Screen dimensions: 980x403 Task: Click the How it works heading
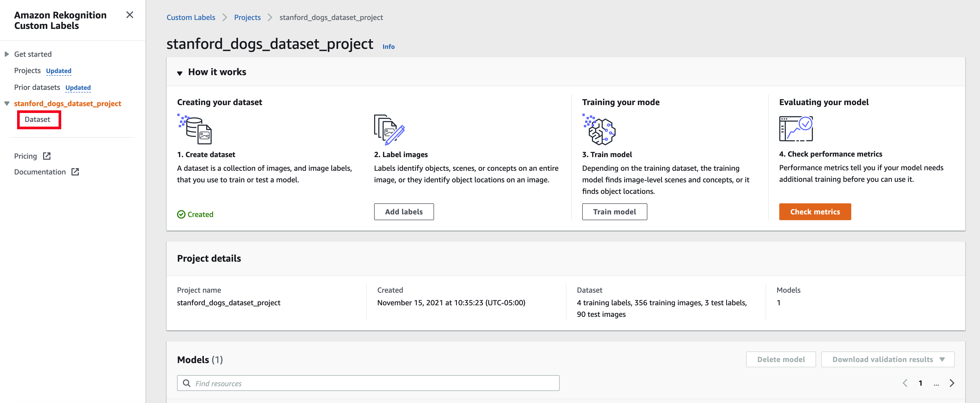[217, 72]
